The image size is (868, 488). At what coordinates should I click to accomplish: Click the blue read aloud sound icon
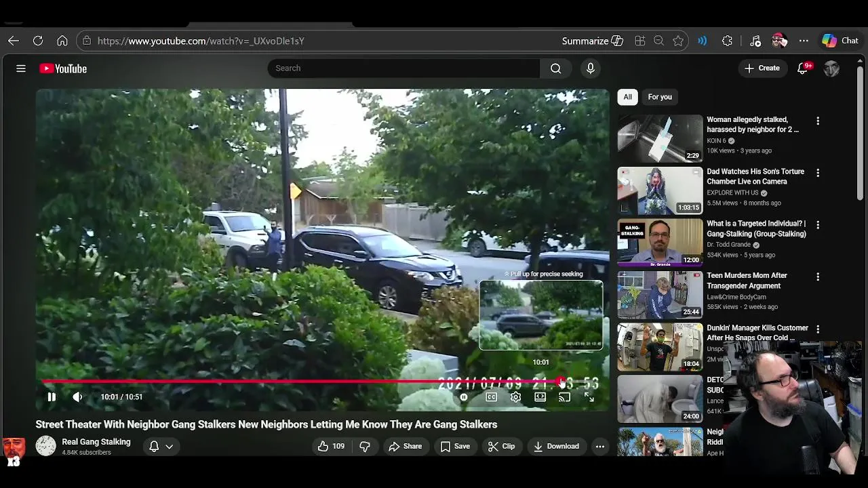coord(703,41)
